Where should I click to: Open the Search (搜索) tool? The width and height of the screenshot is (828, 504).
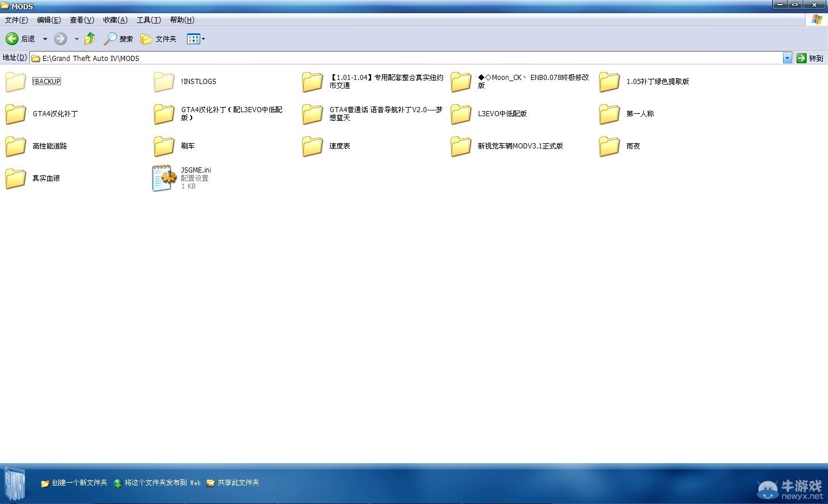pyautogui.click(x=118, y=39)
